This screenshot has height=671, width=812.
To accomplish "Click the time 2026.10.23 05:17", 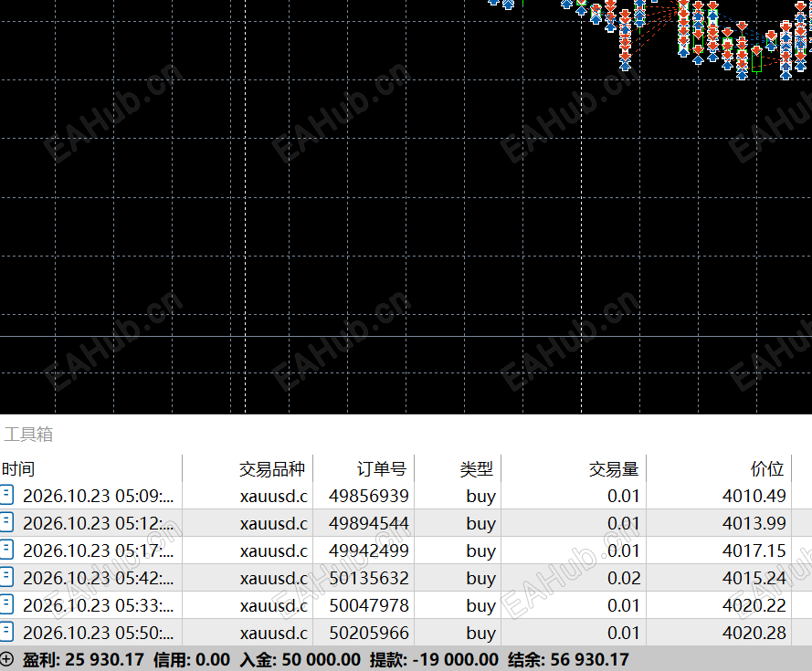I will click(x=99, y=550).
